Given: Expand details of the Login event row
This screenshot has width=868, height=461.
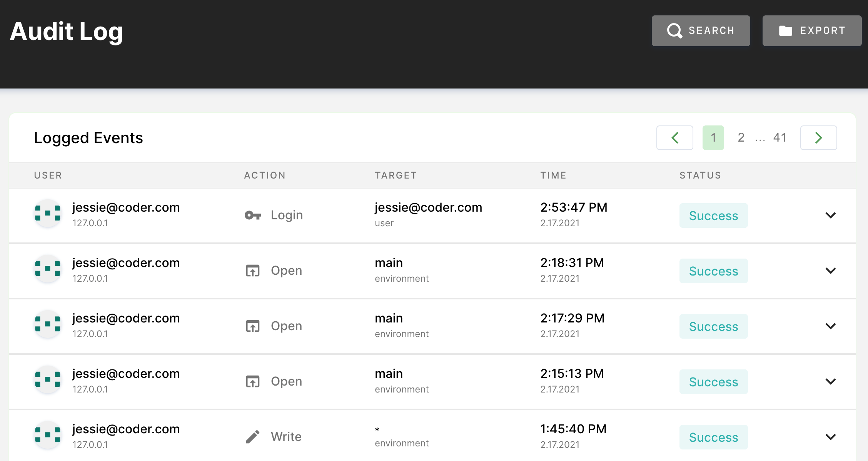Looking at the screenshot, I should tap(831, 215).
